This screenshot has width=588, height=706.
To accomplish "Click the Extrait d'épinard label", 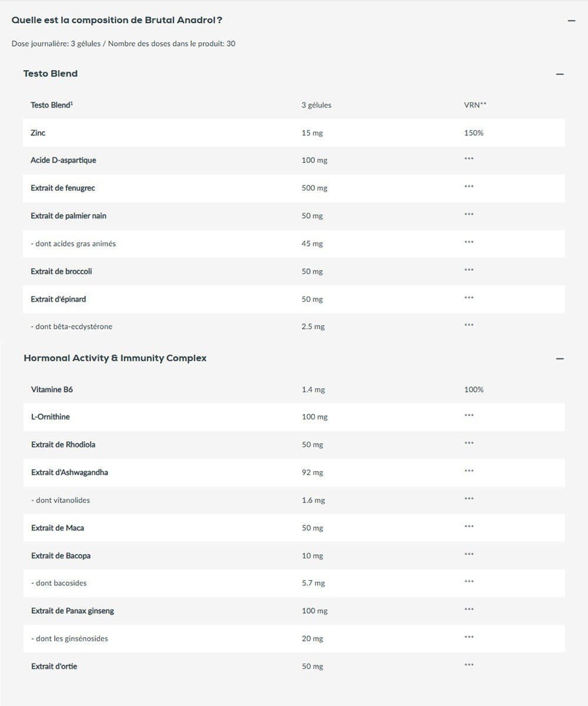I will click(58, 299).
